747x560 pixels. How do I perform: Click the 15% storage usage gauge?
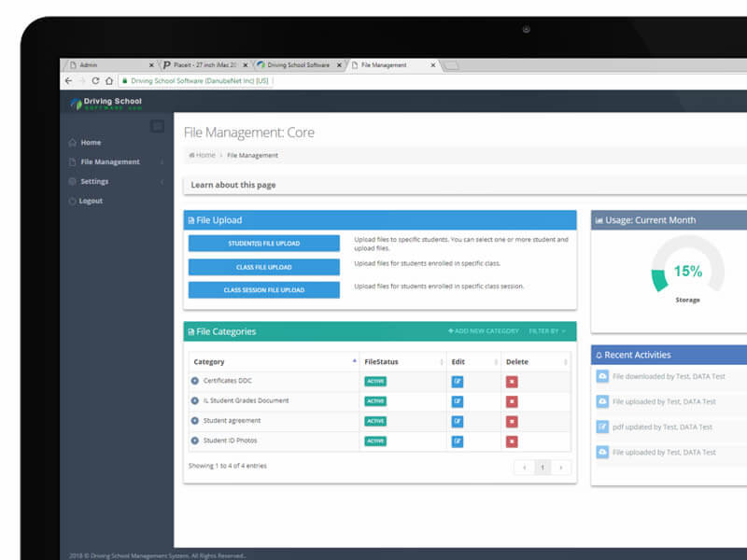tap(688, 271)
